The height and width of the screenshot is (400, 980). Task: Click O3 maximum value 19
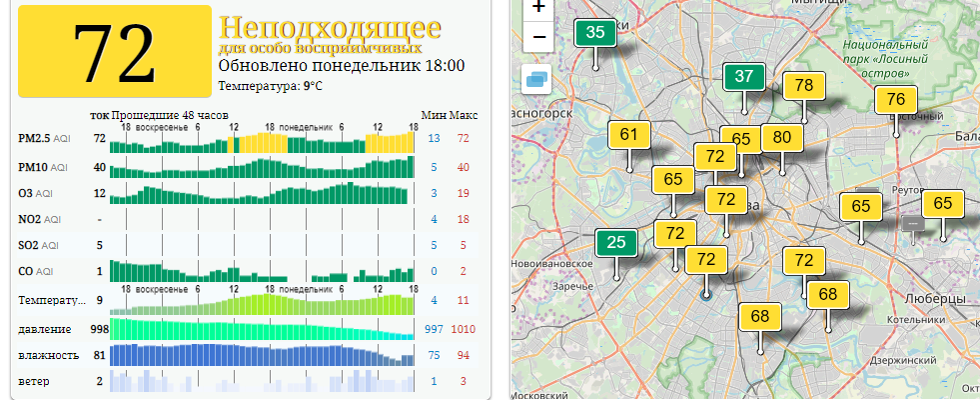coord(464,193)
